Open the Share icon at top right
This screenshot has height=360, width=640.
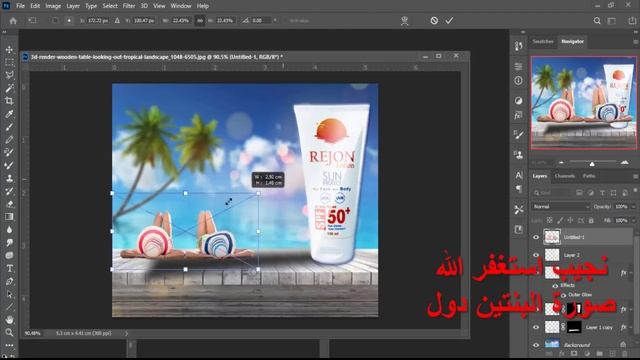[x=632, y=20]
